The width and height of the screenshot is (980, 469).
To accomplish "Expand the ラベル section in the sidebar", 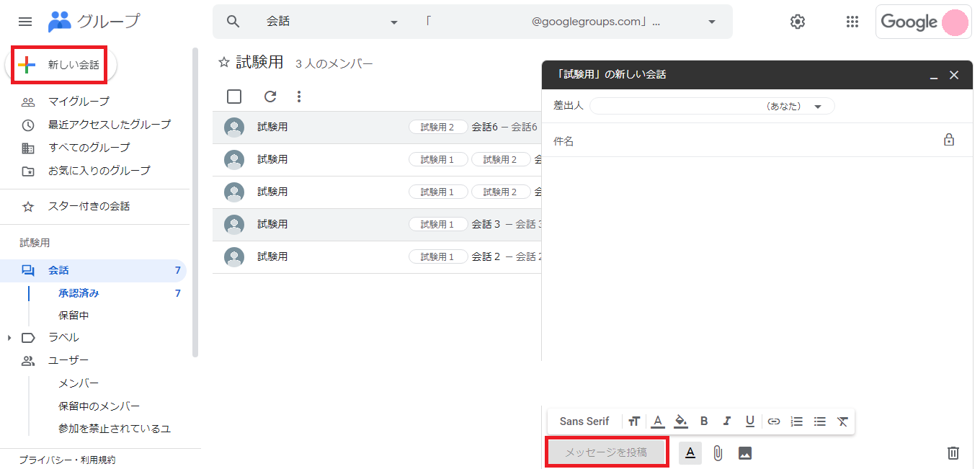I will click(x=9, y=336).
